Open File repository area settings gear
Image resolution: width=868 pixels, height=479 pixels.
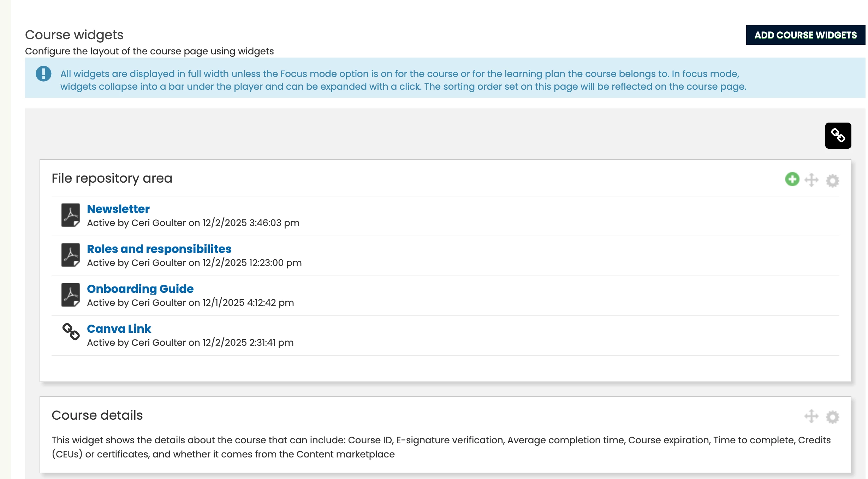[x=832, y=181]
